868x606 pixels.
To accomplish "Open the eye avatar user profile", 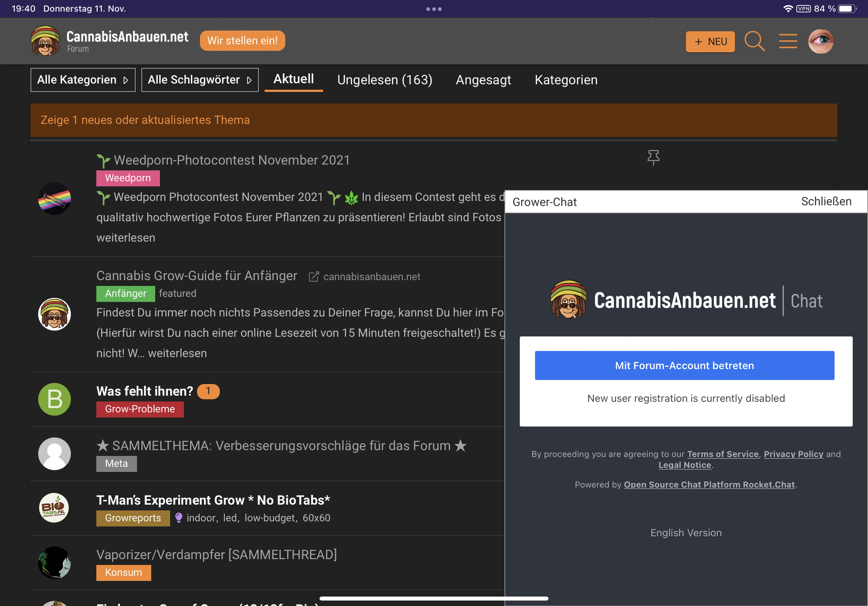I will pos(820,41).
